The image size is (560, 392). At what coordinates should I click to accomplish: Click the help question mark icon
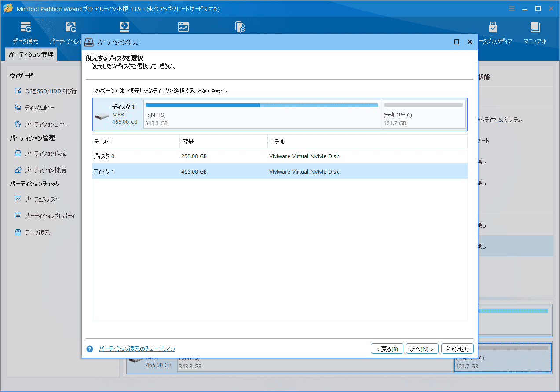(x=90, y=349)
